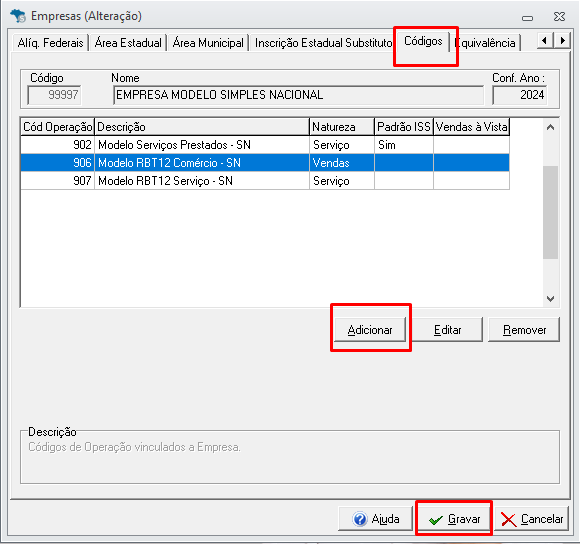Click the list scrollbar down arrow
This screenshot has height=544, width=580.
coord(550,298)
